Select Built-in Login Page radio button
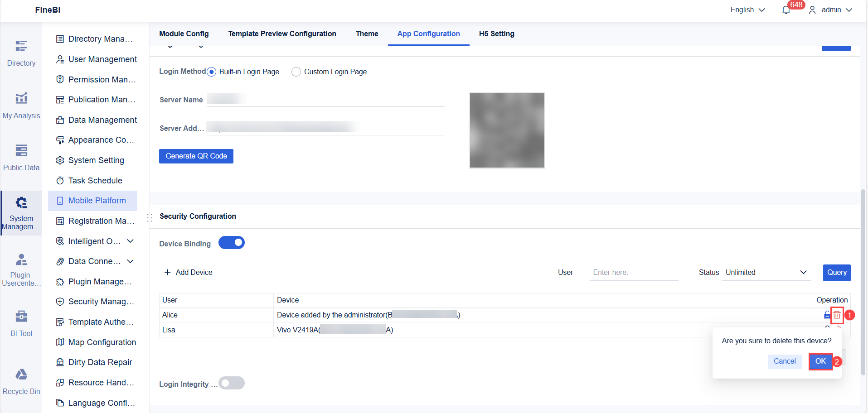868x413 pixels. click(211, 72)
